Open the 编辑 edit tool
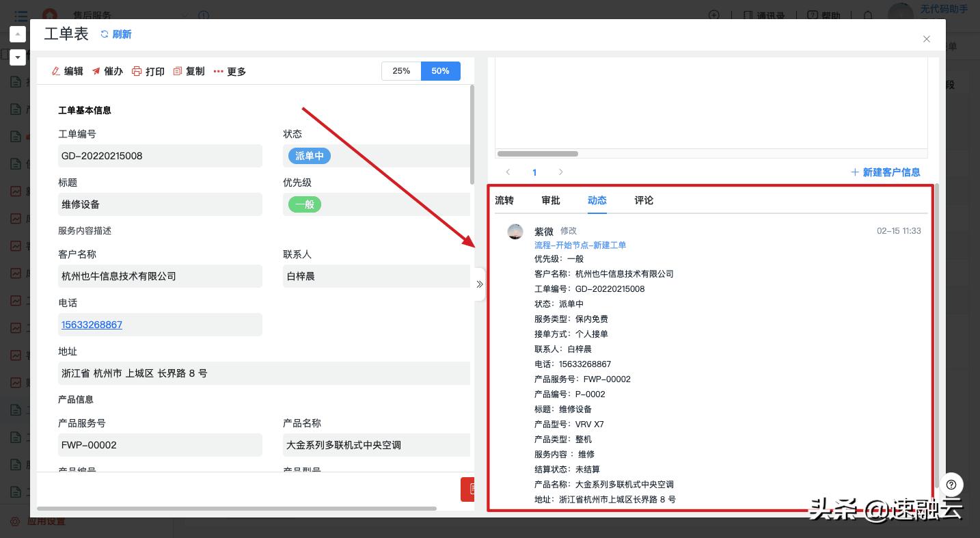This screenshot has height=538, width=980. tap(66, 71)
